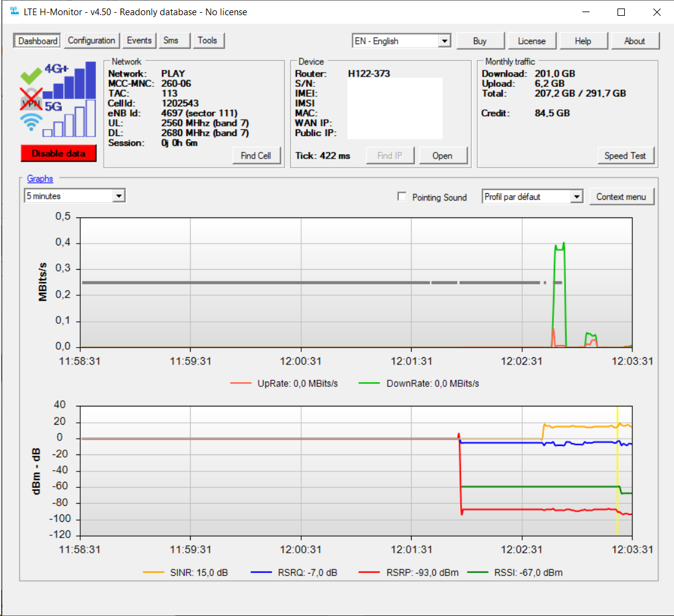
Task: Click the 'UpRate: 0,0 MBits/s' legend label
Action: pos(298,383)
